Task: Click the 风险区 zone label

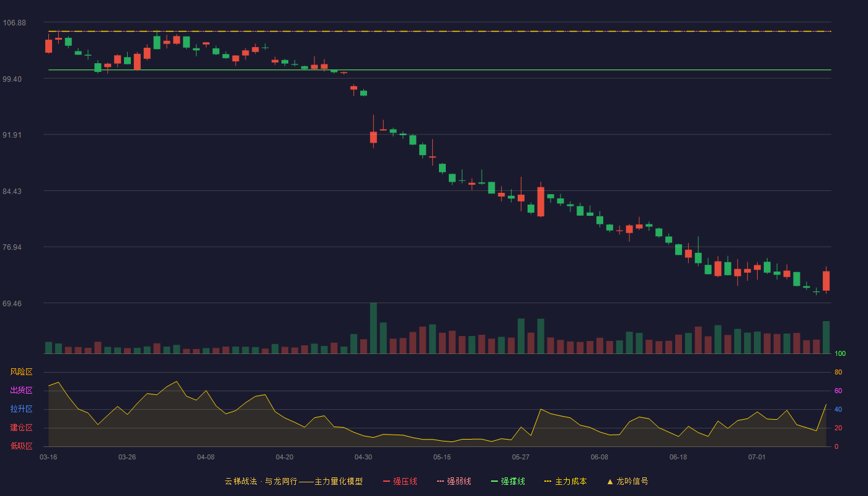Action: (21, 372)
